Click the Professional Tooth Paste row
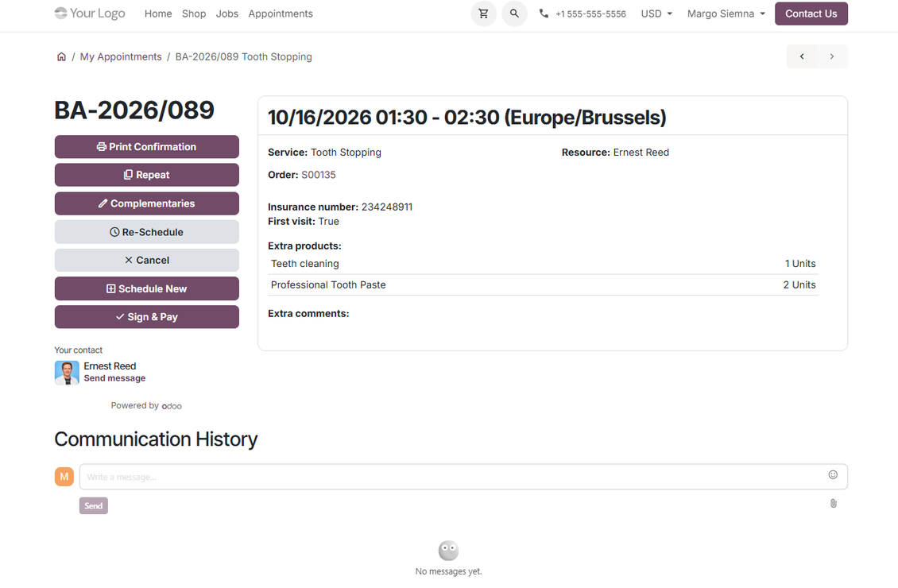Viewport: 898px width, 588px height. 543,285
